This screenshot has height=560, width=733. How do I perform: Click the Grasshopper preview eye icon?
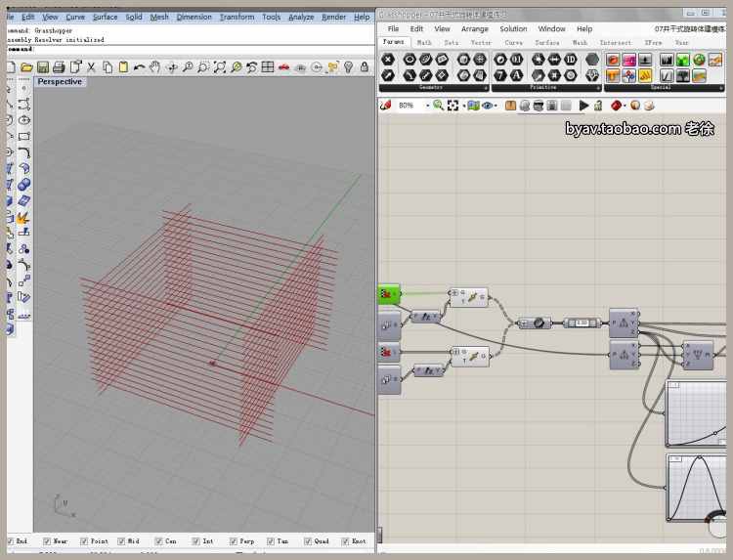click(x=488, y=106)
